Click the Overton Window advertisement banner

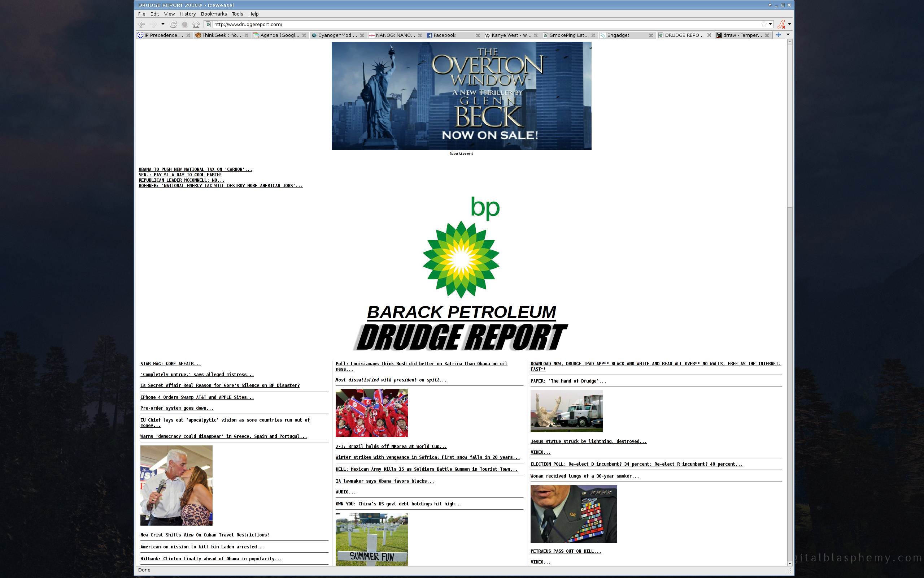coord(461,96)
